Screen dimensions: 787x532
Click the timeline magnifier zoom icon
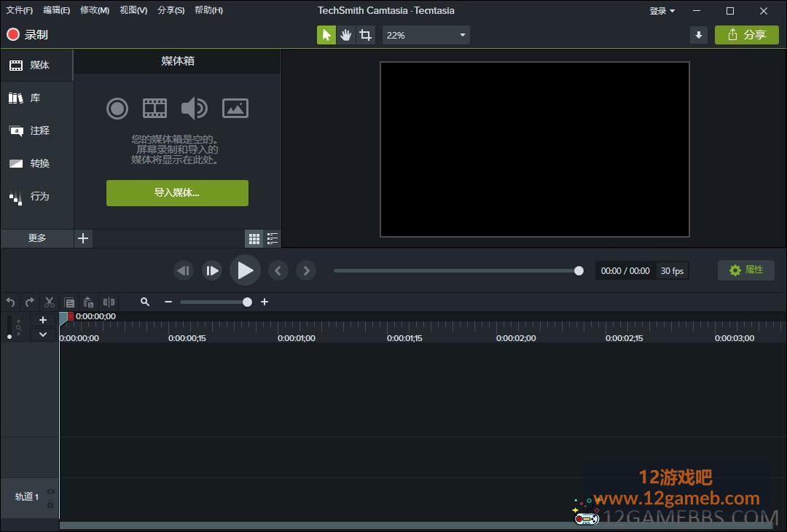(145, 302)
